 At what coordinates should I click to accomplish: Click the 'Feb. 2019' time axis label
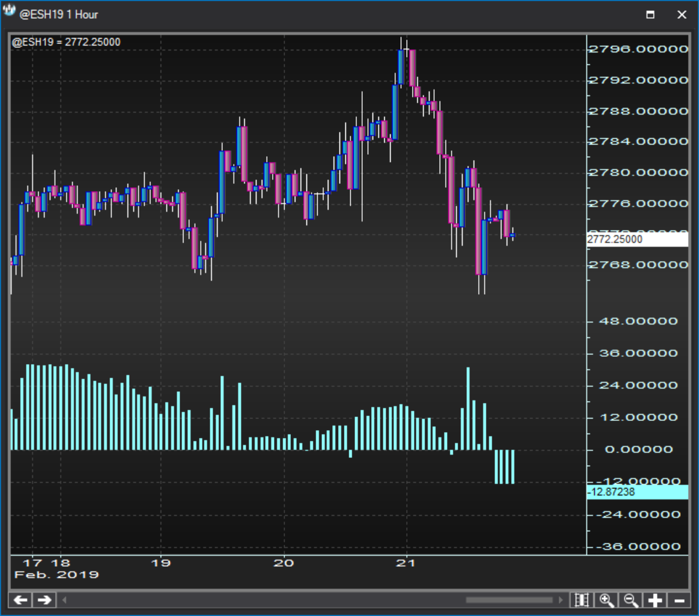tap(56, 575)
